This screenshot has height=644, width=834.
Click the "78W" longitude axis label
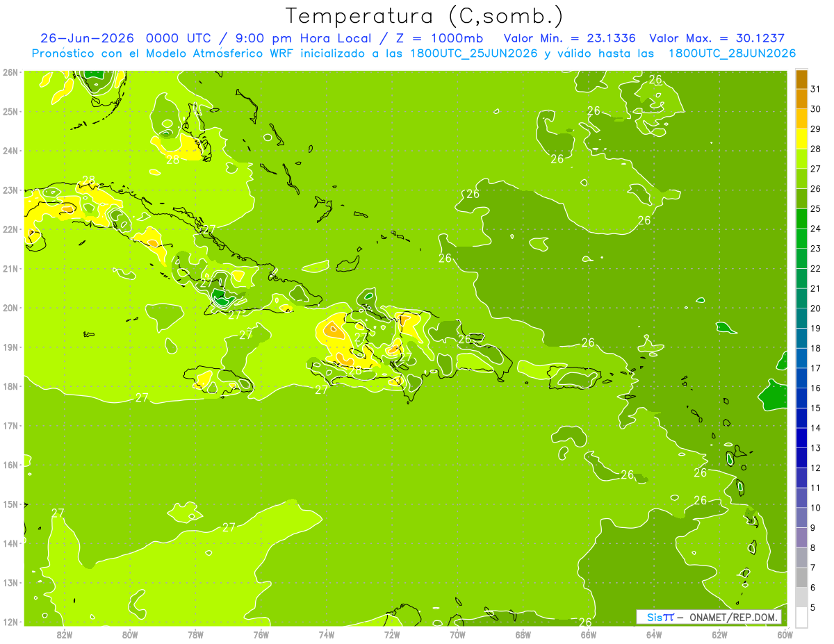point(195,635)
